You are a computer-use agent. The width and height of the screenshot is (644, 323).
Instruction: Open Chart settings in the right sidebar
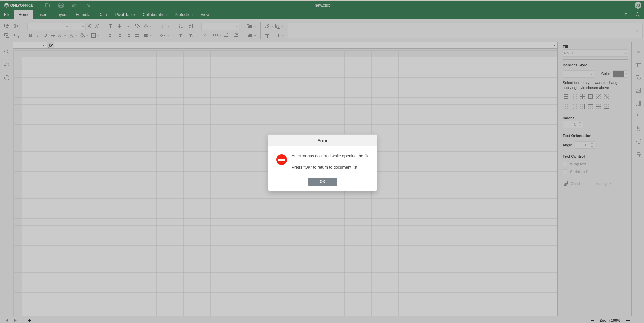coord(638,103)
